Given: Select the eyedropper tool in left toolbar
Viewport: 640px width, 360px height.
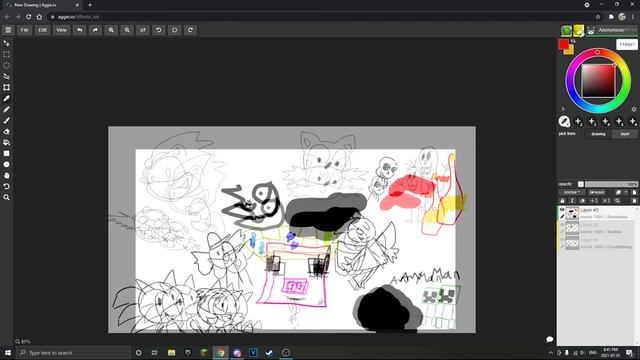Looking at the screenshot, I should pyautogui.click(x=7, y=98).
